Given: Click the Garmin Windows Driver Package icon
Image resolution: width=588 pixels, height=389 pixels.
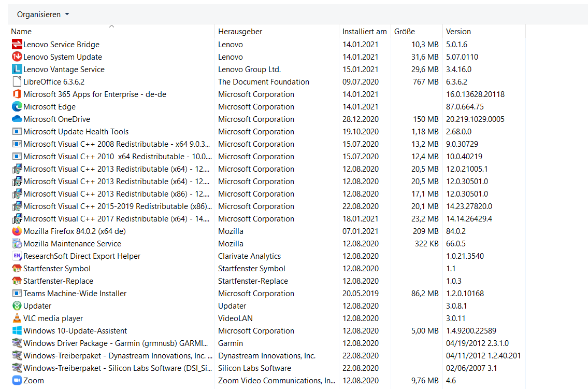Looking at the screenshot, I should [17, 343].
